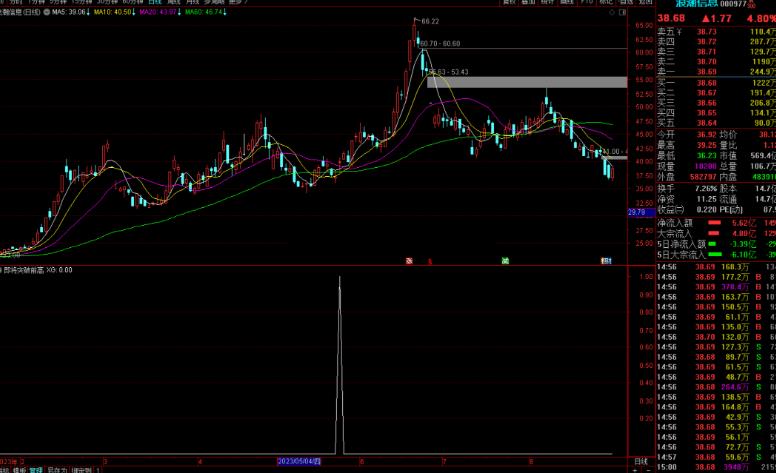
Task: Click the 外盘 value 582797
Action: [703, 177]
